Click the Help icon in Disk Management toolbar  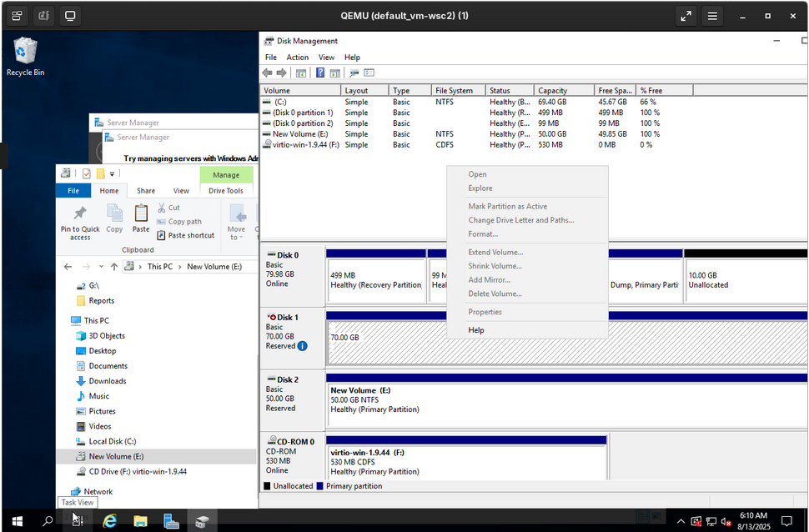[x=320, y=73]
